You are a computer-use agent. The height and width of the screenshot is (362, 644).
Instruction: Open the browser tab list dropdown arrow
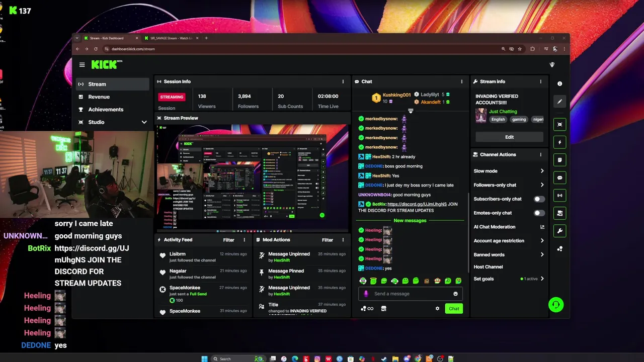77,38
